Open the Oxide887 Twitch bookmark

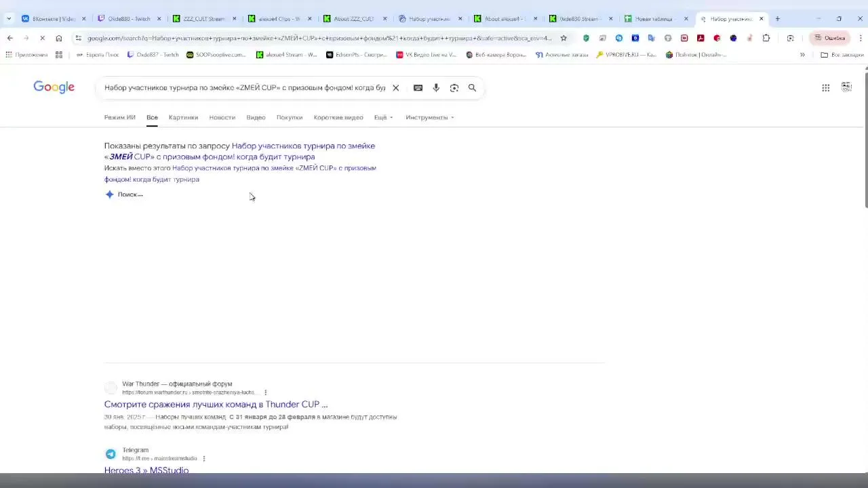(x=153, y=55)
